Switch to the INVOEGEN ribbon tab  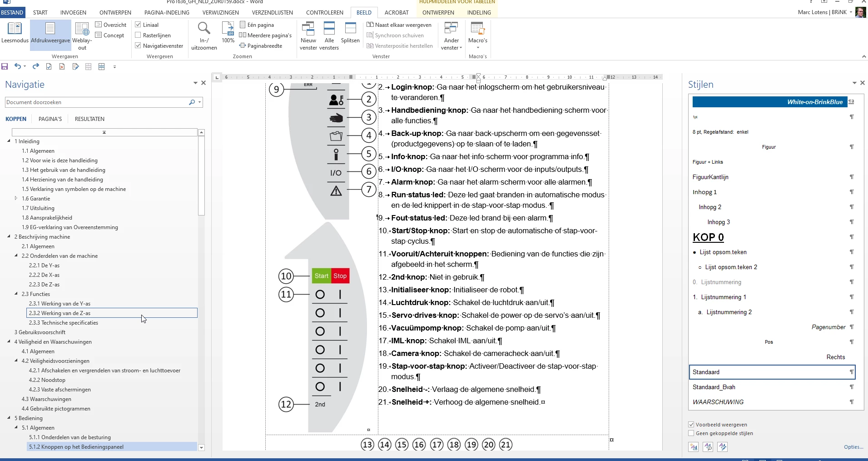pos(73,12)
